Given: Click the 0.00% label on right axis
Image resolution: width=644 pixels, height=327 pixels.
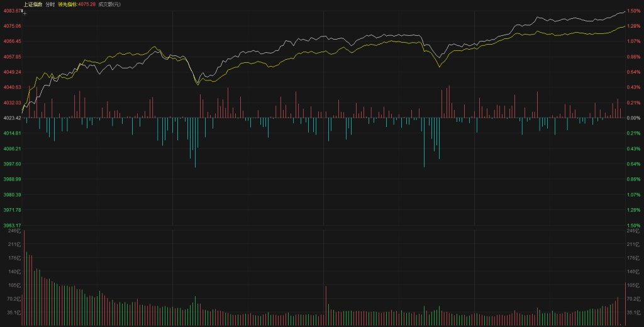Looking at the screenshot, I should 633,118.
